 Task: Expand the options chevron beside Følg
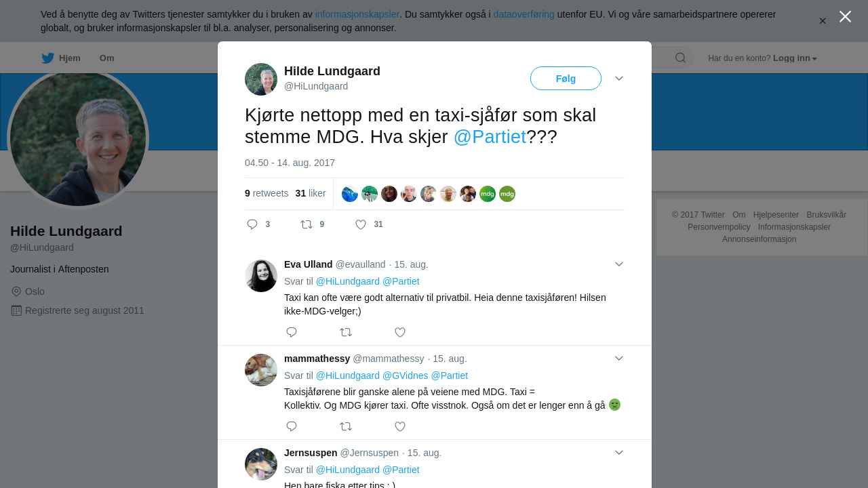click(x=619, y=79)
